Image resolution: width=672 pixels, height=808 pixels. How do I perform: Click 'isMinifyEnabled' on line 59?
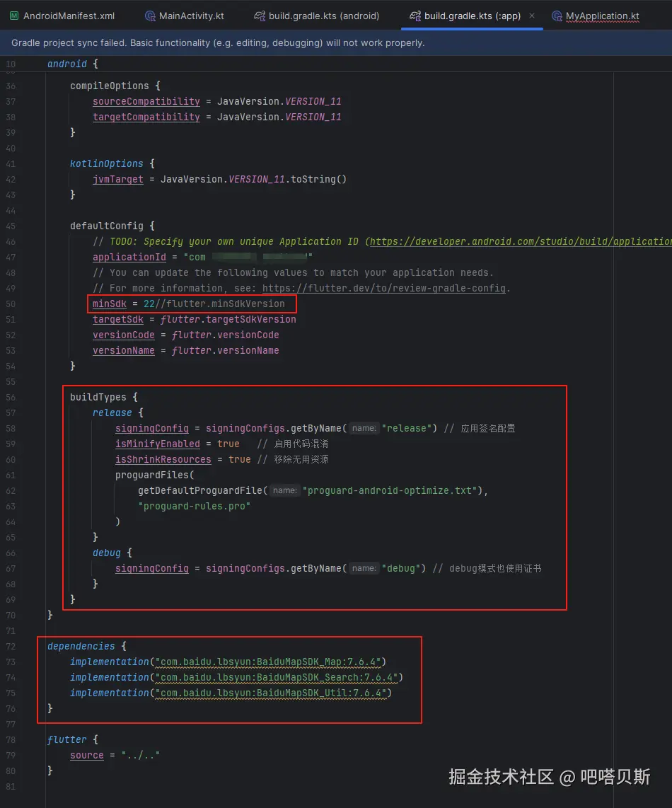pyautogui.click(x=158, y=444)
